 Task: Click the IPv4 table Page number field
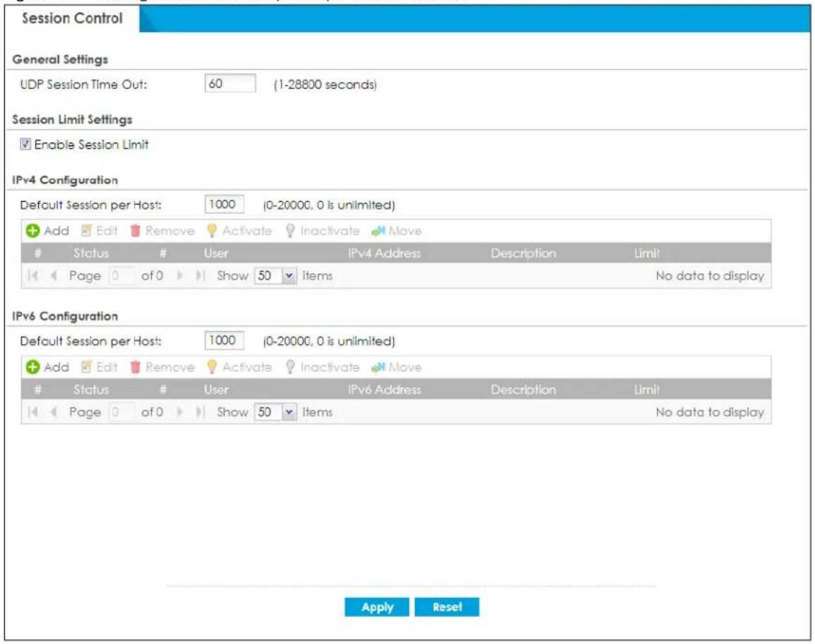(x=121, y=275)
